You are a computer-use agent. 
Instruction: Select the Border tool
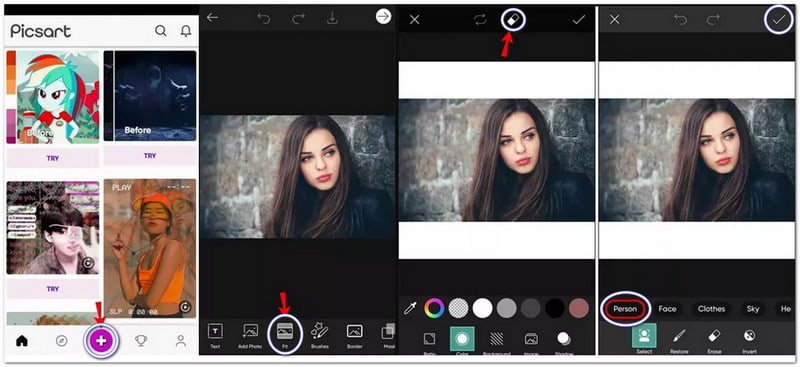[x=355, y=336]
